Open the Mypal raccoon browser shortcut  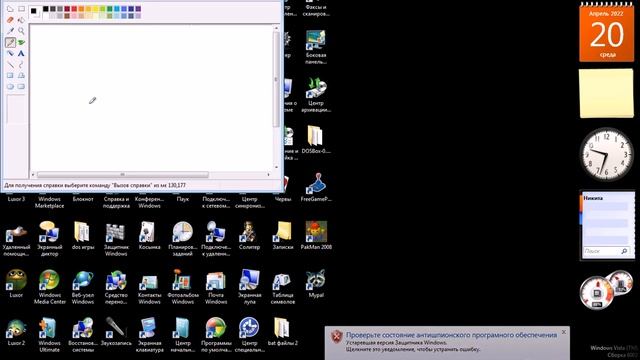pos(316,284)
